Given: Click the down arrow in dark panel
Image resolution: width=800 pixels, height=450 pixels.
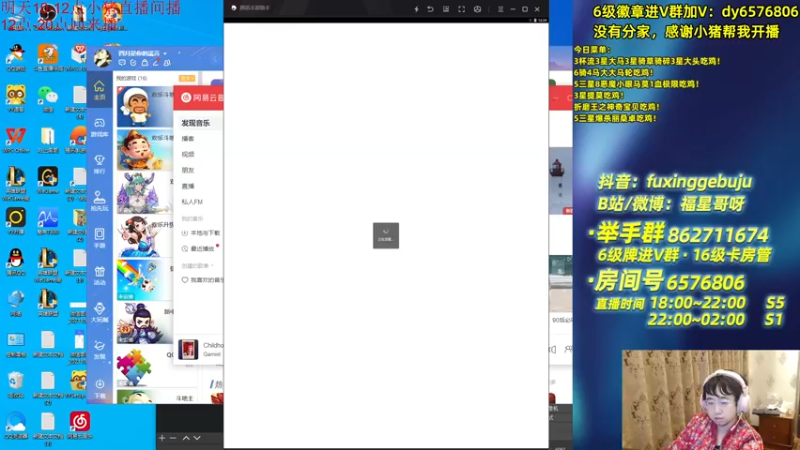Looking at the screenshot, I should [x=197, y=438].
